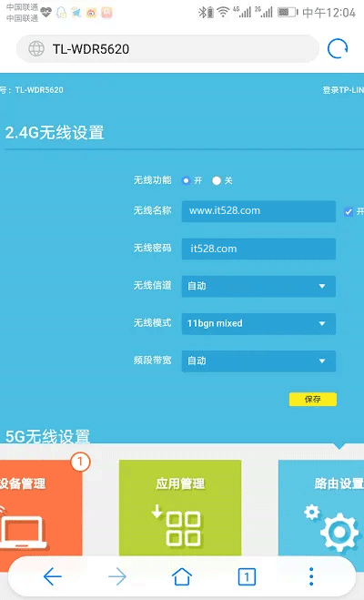Open the tabs counter showing 1
The height and width of the screenshot is (600, 364).
[x=247, y=576]
